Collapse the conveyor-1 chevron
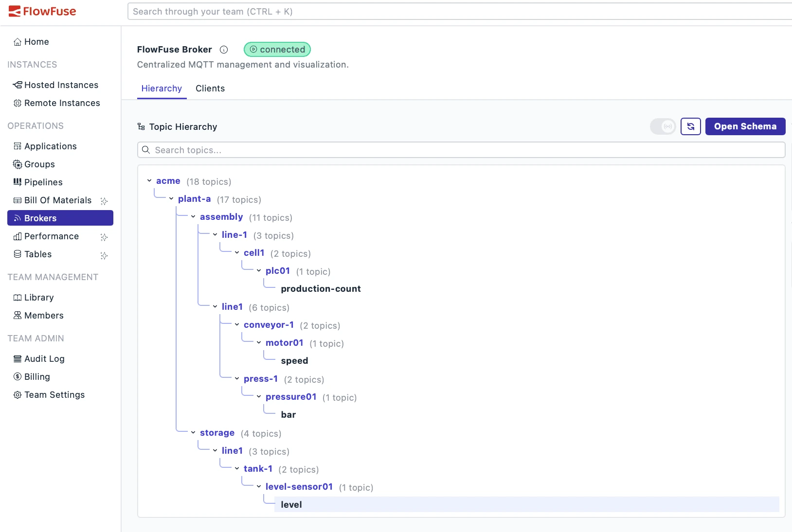The width and height of the screenshot is (792, 532). [x=237, y=325]
